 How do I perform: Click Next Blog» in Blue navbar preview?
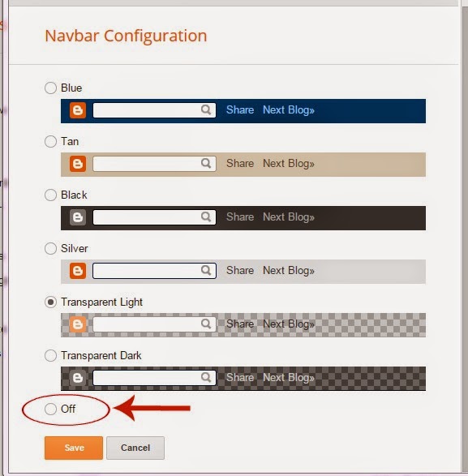tap(289, 110)
